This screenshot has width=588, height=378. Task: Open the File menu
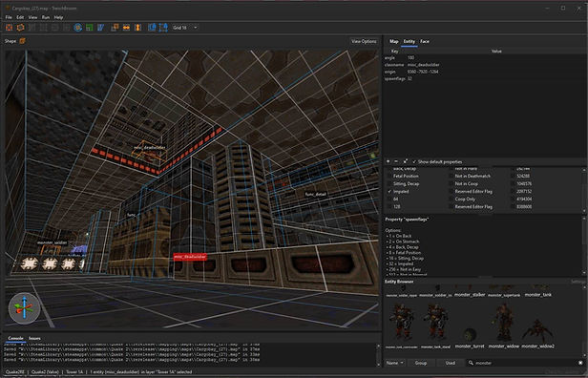pos(9,17)
